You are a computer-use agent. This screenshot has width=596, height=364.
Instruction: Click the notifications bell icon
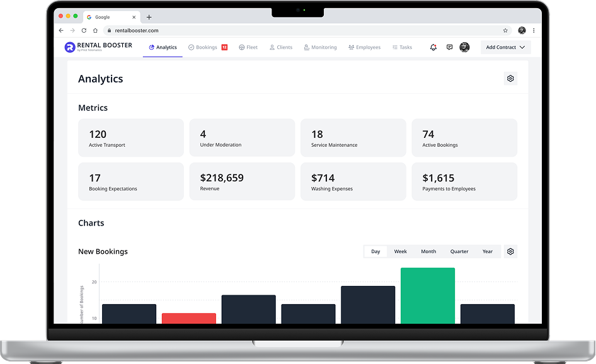click(x=433, y=47)
